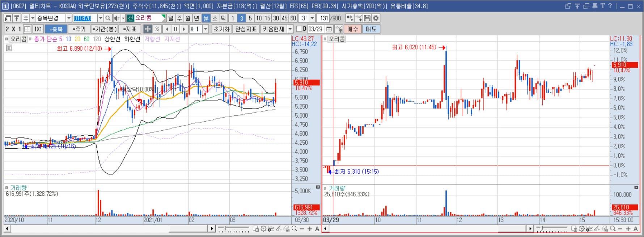Image resolution: width=644 pixels, height=237 pixels.
Task: Close the left chart volume panel
Action: click(x=318, y=187)
